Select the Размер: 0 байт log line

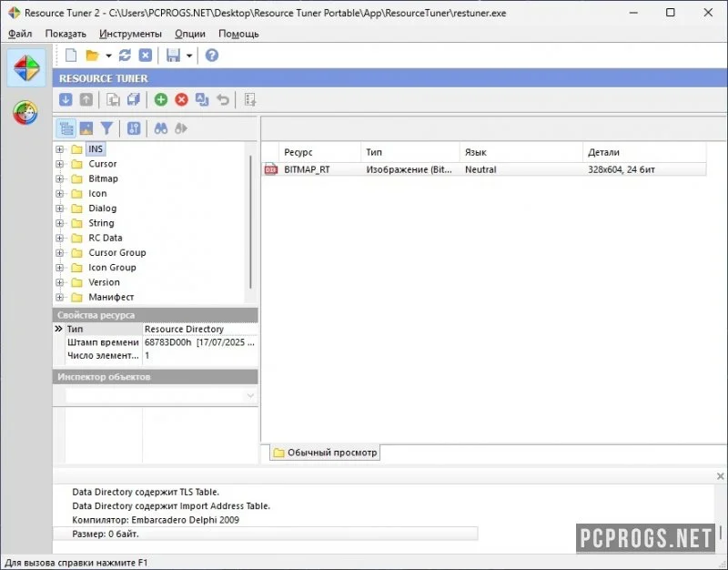pos(266,534)
